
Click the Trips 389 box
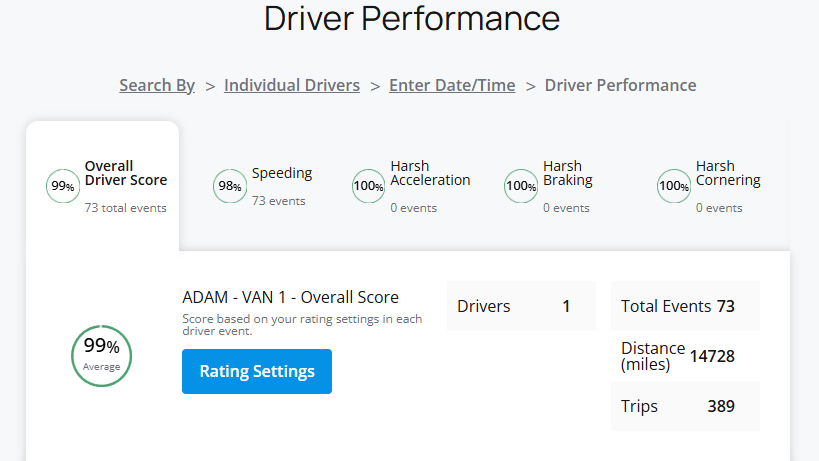tap(685, 406)
